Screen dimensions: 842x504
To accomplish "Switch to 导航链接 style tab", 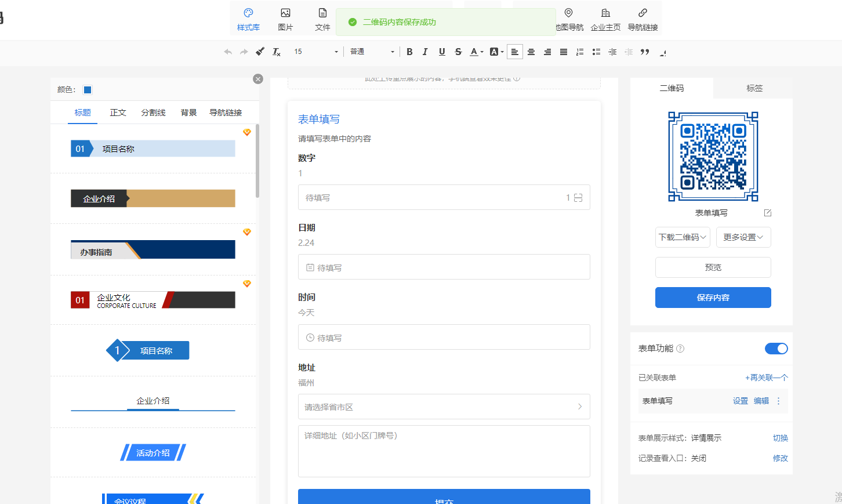I will tap(226, 113).
